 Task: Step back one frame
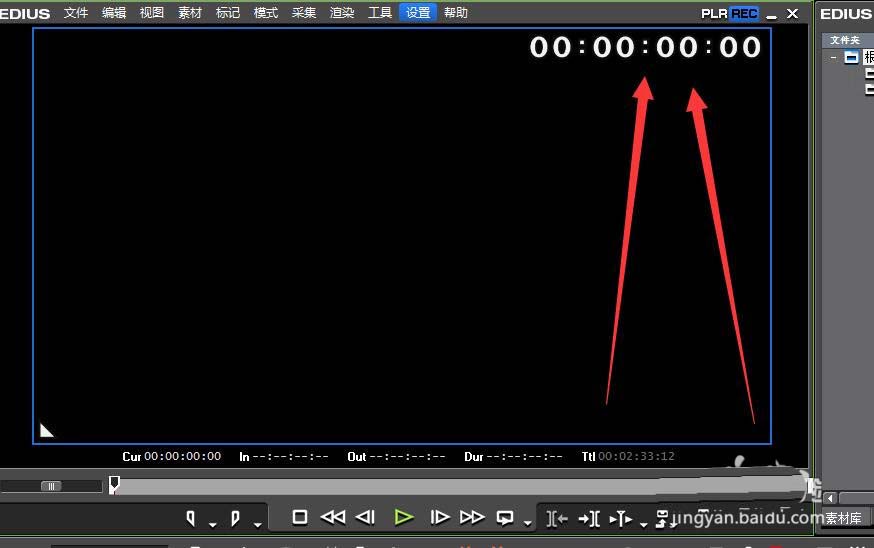point(366,517)
